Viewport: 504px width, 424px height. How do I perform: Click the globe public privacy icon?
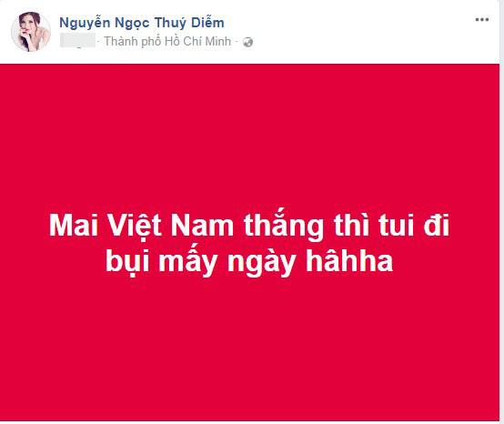(x=247, y=42)
